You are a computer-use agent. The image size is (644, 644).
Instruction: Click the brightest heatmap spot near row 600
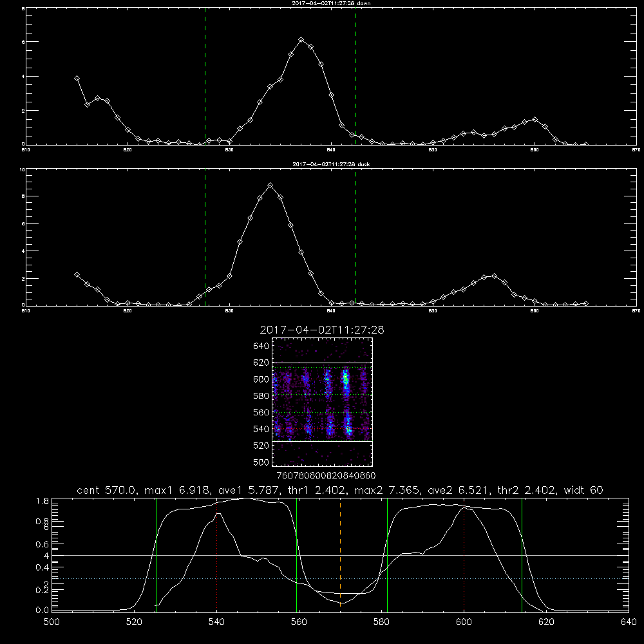(x=346, y=378)
